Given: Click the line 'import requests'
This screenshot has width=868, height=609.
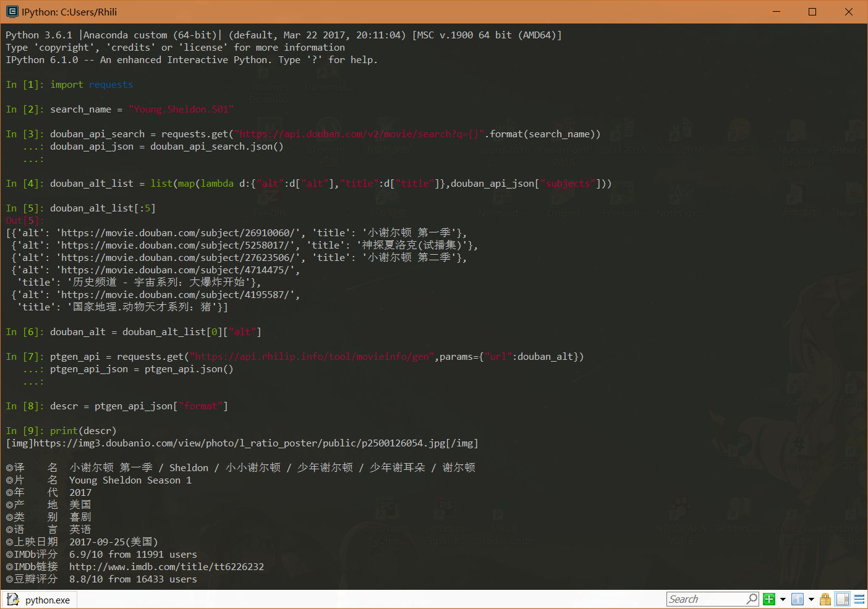Looking at the screenshot, I should [x=91, y=85].
